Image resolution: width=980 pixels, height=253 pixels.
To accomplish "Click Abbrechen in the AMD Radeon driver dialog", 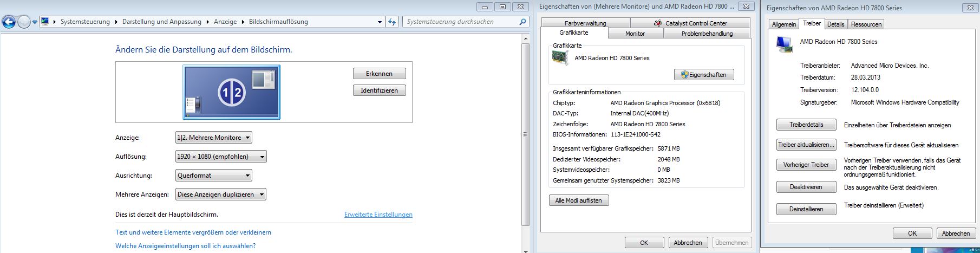I will [x=956, y=233].
